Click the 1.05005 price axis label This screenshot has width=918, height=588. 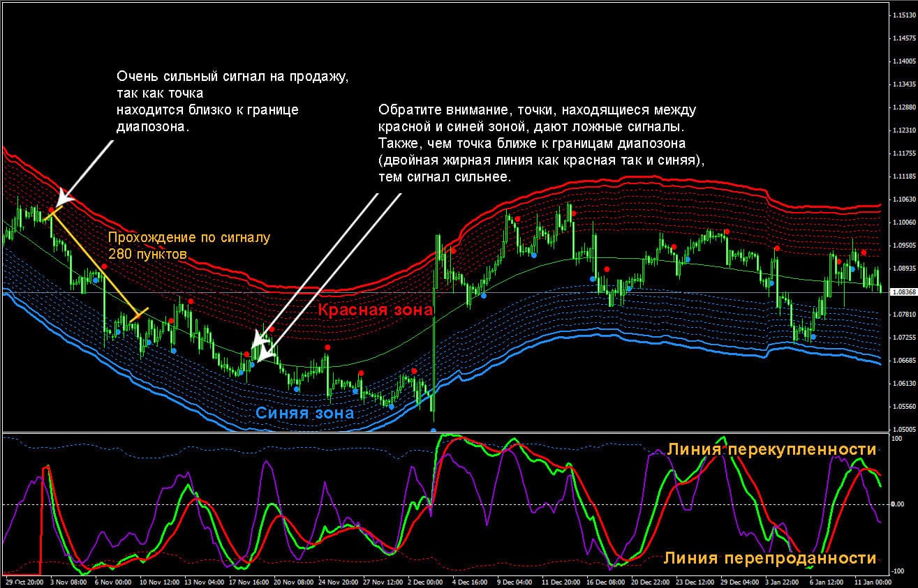point(903,430)
